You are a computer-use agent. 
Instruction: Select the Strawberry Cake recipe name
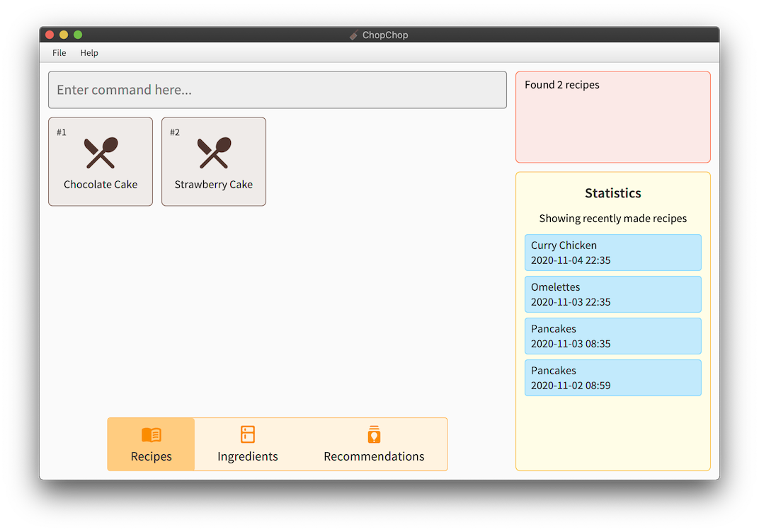pos(214,184)
